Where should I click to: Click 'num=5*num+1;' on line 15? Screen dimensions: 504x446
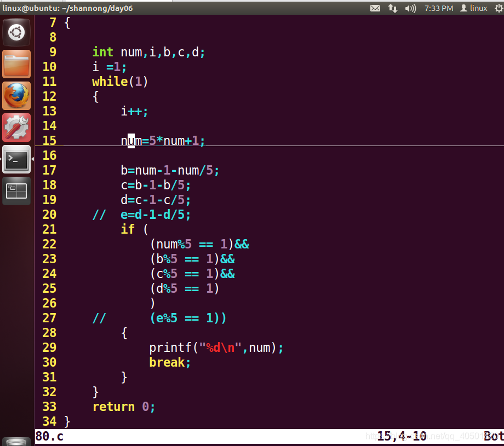[163, 141]
